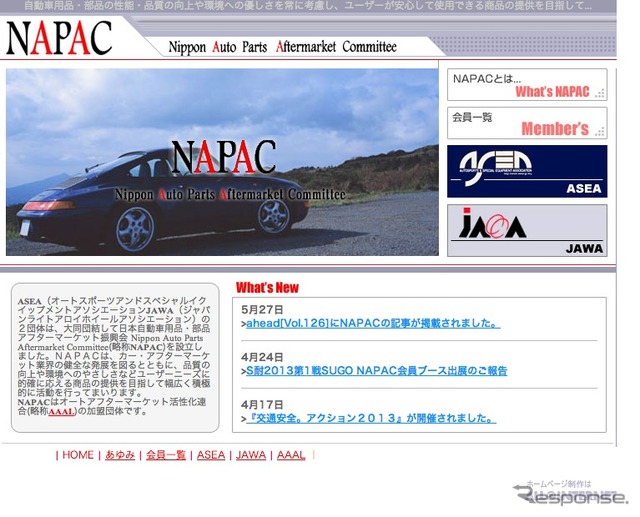This screenshot has width=640, height=517.
Task: Click the Porsche hero image
Action: (222, 162)
